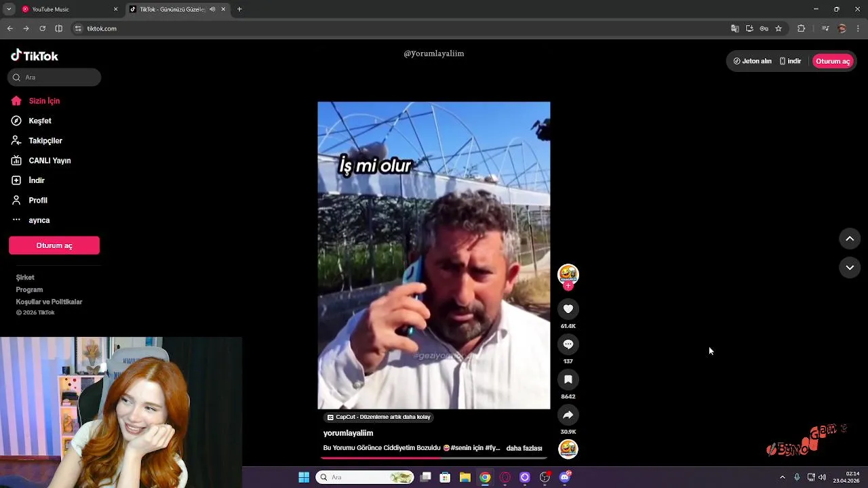Viewport: 868px width, 488px height.
Task: Open the media control icon
Action: point(825,28)
